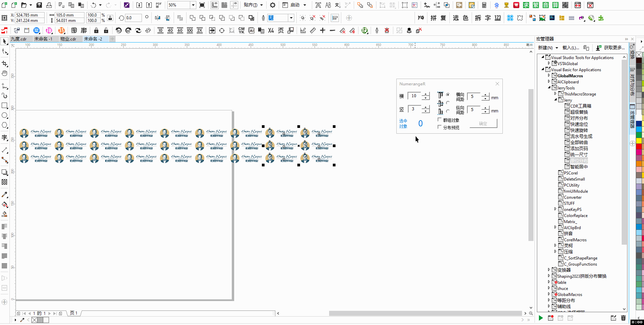This screenshot has height=325, width=644.
Task: Open the zoom level 50% dropdown
Action: (x=193, y=5)
